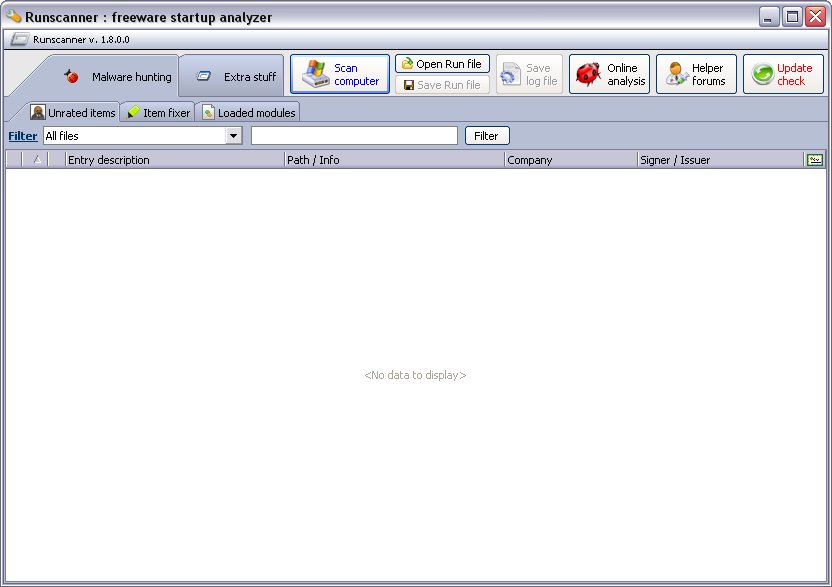832x587 pixels.
Task: Click the Runscanner title bar app icon
Action: tap(14, 16)
